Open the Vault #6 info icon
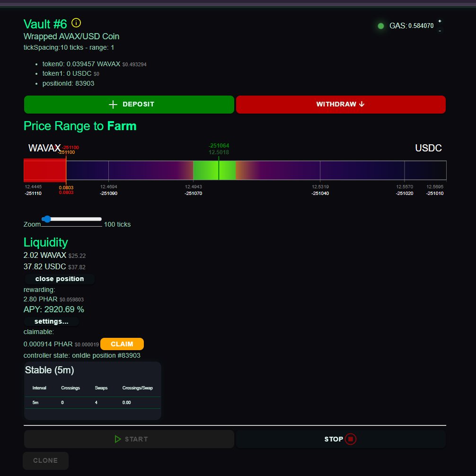The height and width of the screenshot is (476, 476). (x=76, y=23)
